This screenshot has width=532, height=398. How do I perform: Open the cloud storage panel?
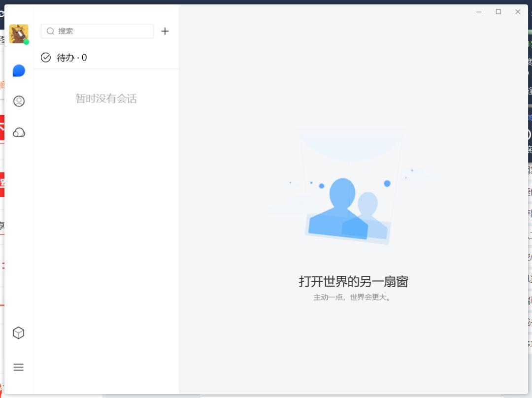click(18, 132)
